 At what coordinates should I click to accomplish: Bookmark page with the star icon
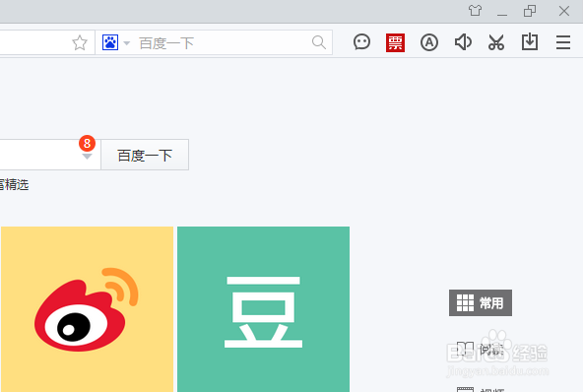coord(80,42)
